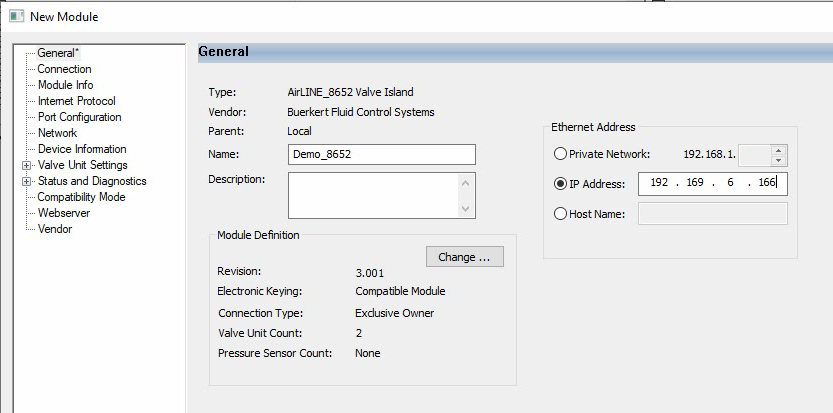Select the Host Name radio button
Image resolution: width=833 pixels, height=413 pixels.
[x=560, y=214]
